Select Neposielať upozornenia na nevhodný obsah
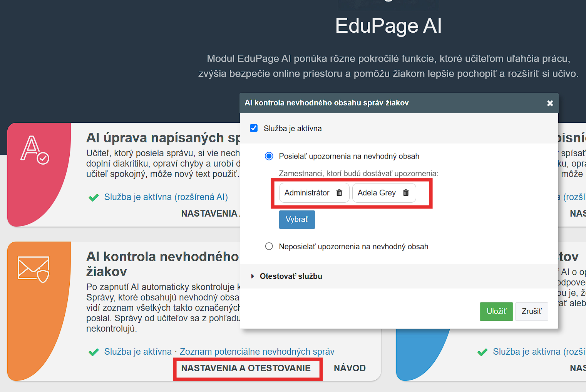Image resolution: width=586 pixels, height=392 pixels. (x=269, y=246)
